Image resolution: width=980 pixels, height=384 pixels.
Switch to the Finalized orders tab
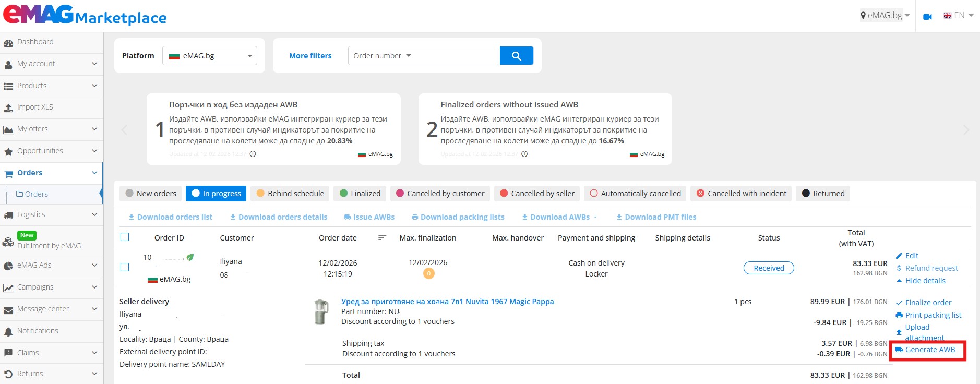(x=360, y=194)
